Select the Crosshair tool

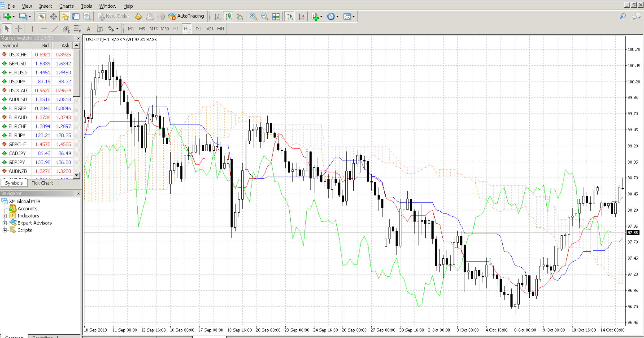pos(19,28)
